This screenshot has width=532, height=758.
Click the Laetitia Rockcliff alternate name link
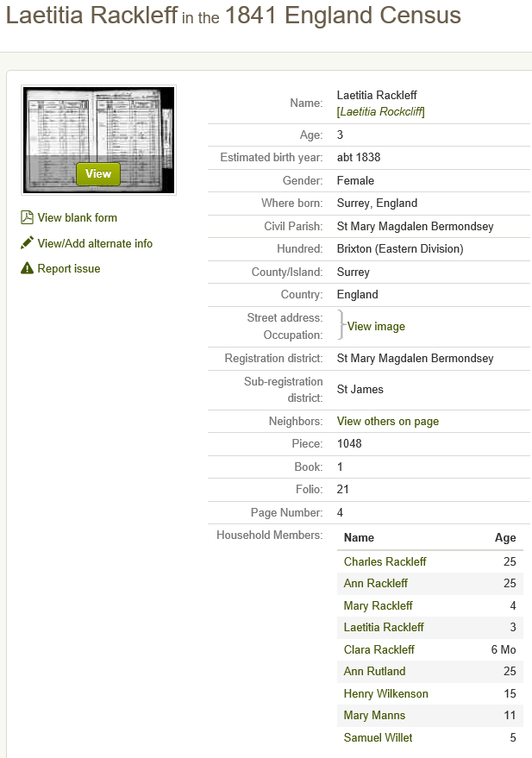(x=381, y=112)
